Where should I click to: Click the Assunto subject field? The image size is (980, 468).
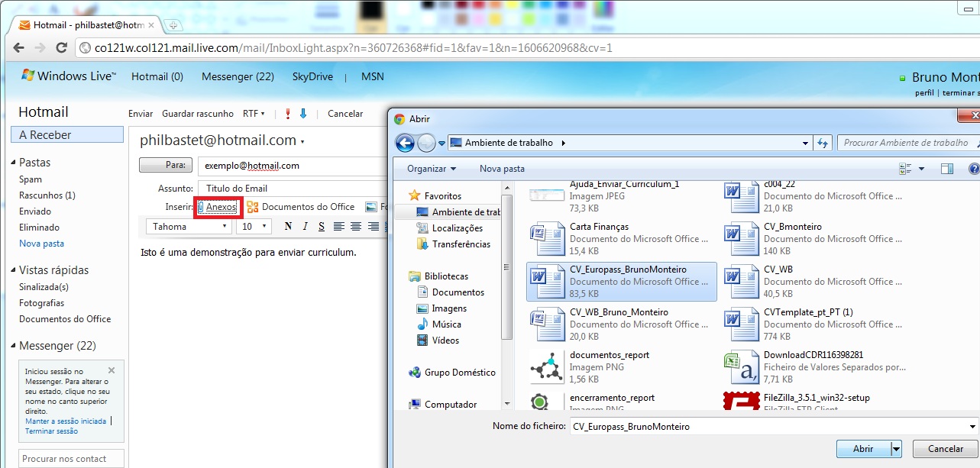[293, 189]
